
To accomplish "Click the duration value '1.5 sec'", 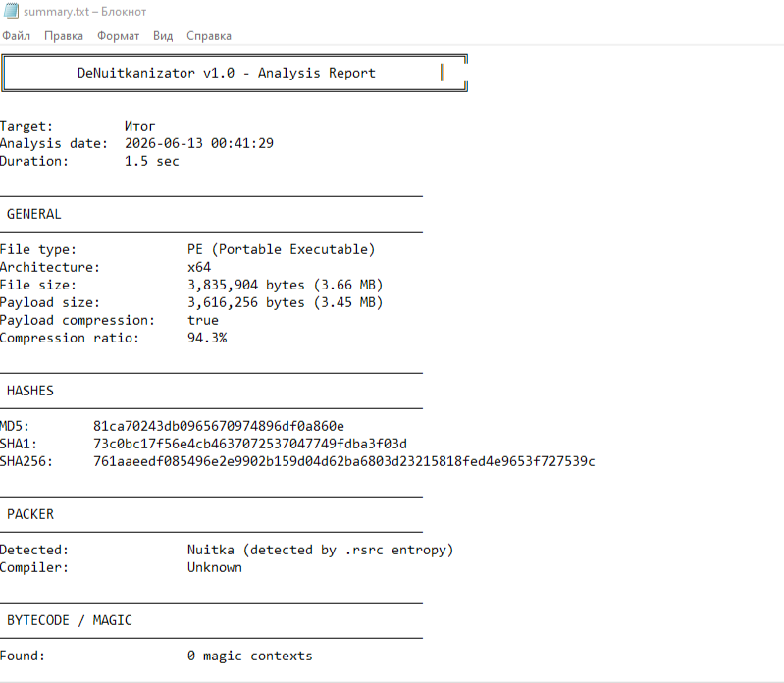I will tap(151, 162).
